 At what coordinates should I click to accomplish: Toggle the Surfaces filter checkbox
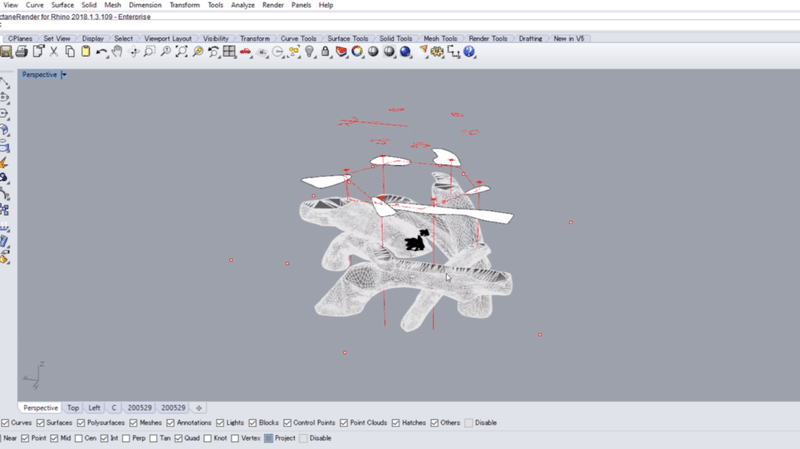(40, 423)
